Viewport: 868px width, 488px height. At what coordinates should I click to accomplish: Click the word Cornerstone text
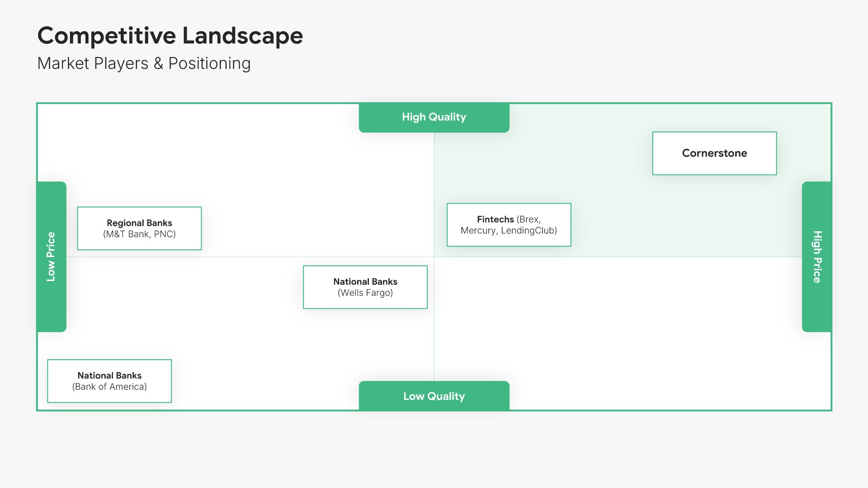click(x=714, y=153)
